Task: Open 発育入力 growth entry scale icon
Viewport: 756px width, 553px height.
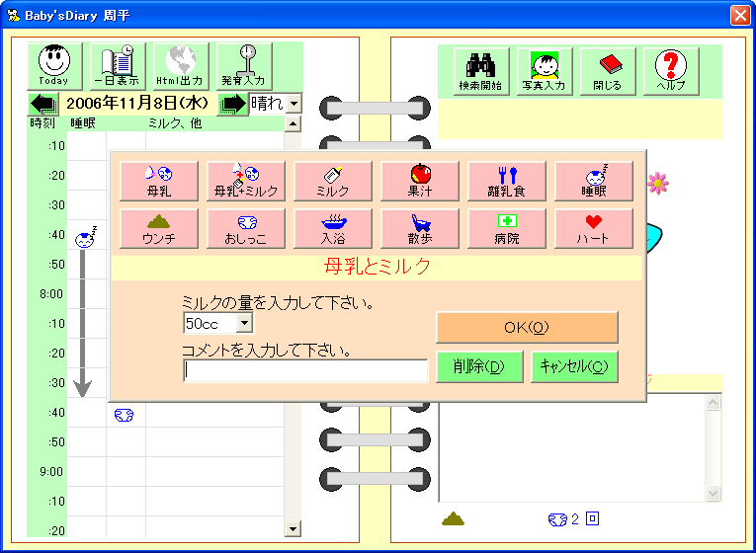Action: [x=244, y=66]
